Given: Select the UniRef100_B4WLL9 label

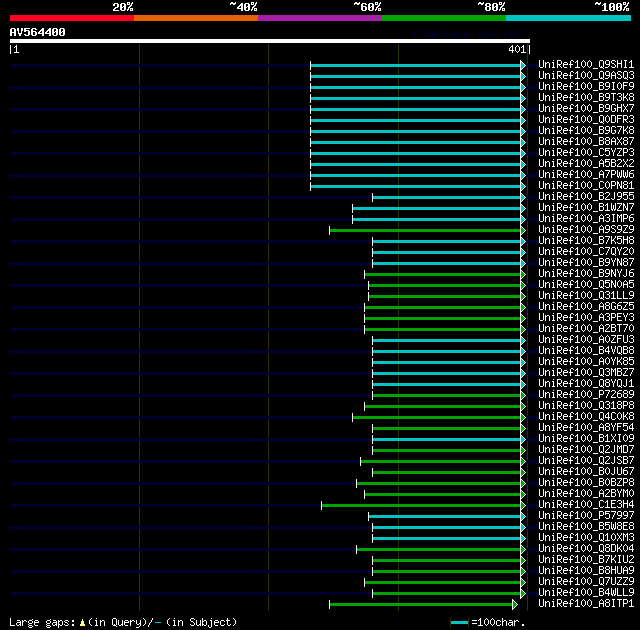Looking at the screenshot, I should [586, 593].
